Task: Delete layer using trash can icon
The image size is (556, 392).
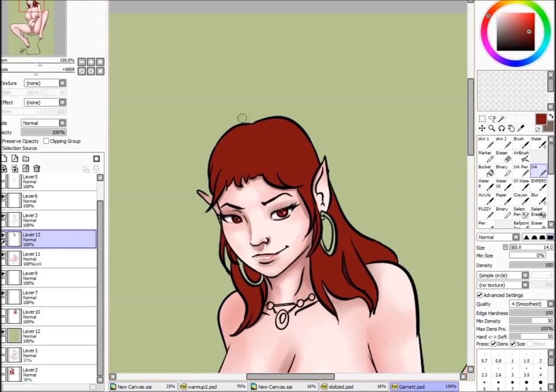Action: click(x=37, y=169)
